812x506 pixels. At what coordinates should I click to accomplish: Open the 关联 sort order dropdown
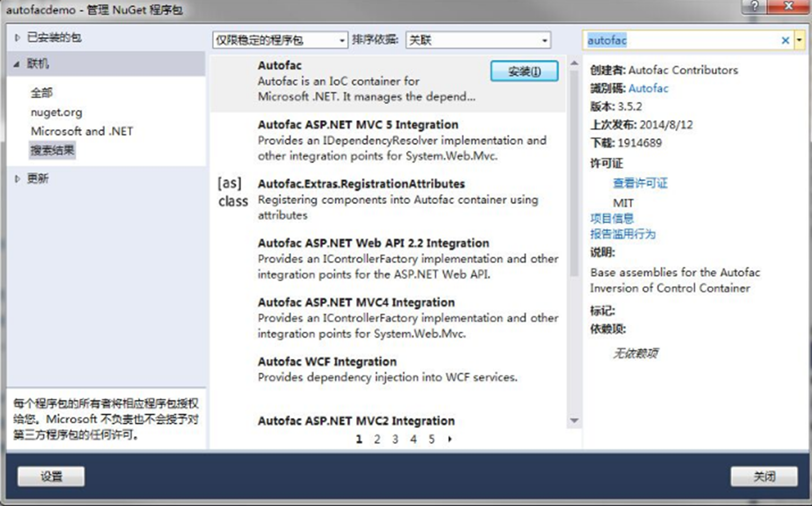(x=478, y=40)
